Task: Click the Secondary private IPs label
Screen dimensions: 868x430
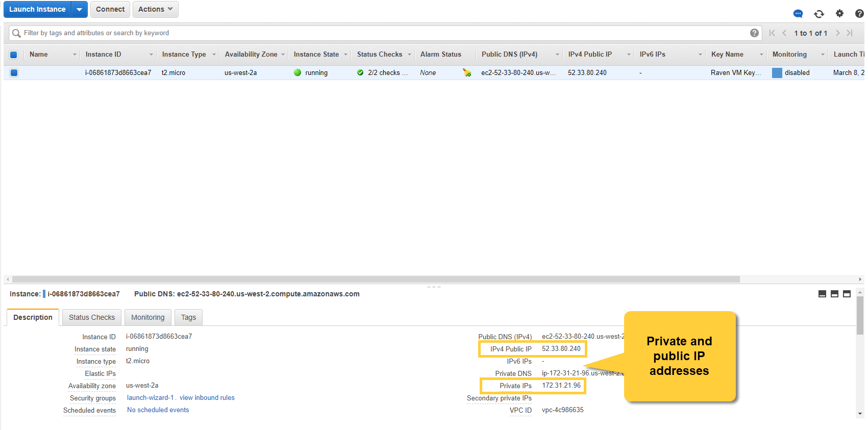Action: pyautogui.click(x=499, y=398)
